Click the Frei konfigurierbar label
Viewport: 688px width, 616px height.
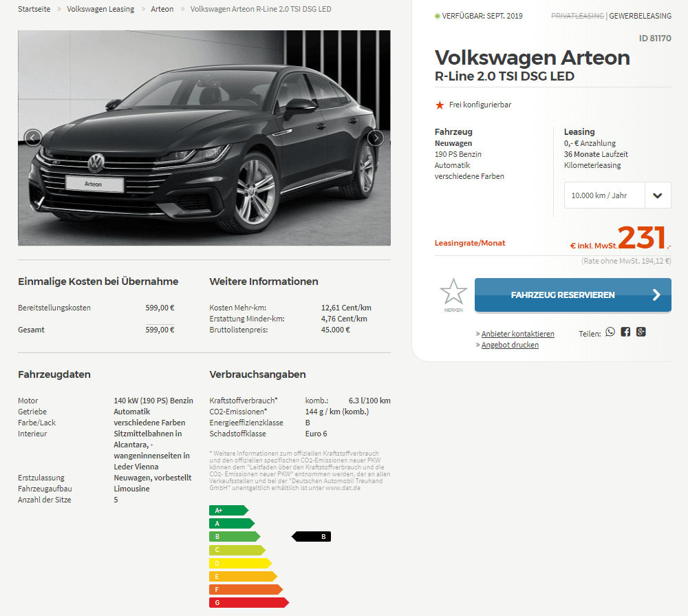[x=480, y=105]
